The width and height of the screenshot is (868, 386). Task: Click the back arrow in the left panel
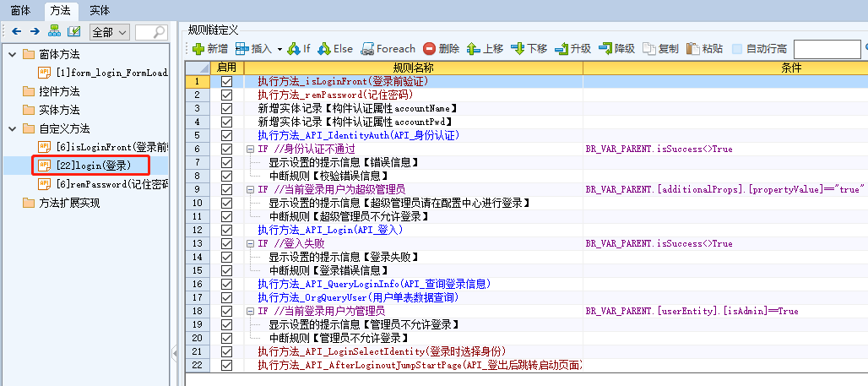(15, 31)
